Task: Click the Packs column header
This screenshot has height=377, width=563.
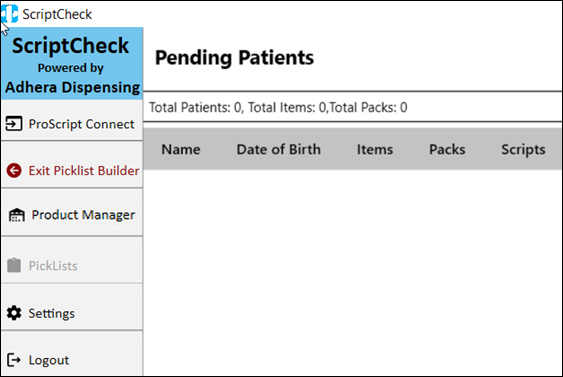Action: click(447, 149)
